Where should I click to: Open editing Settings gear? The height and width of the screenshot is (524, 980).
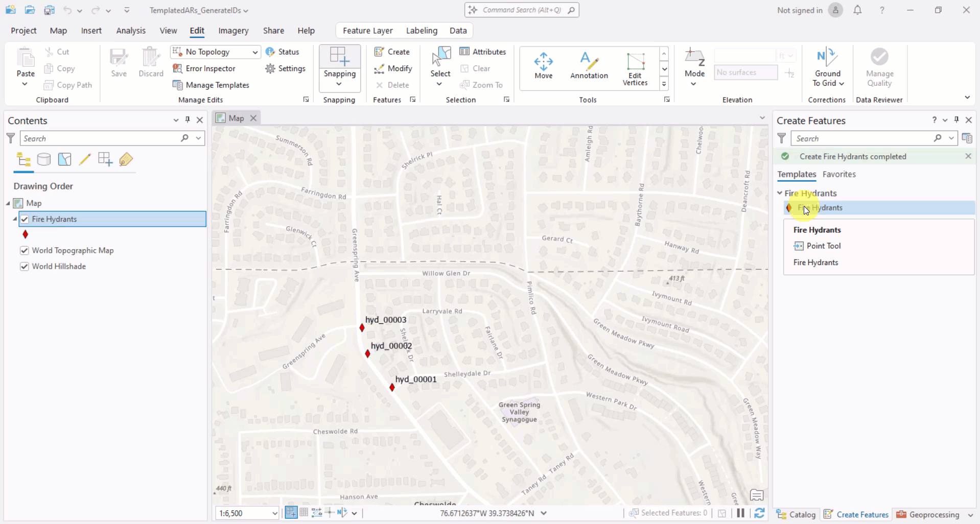click(285, 68)
